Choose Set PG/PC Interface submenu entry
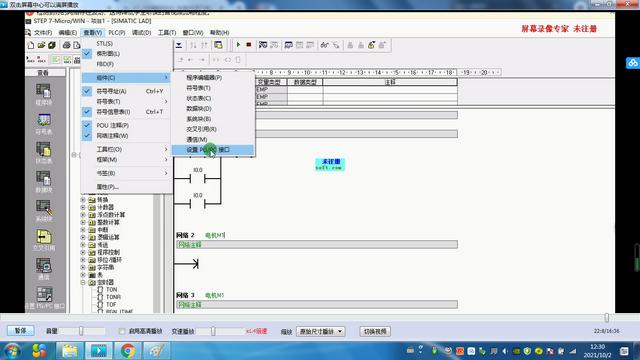Screen dimensions: 640x360 (x=213, y=150)
